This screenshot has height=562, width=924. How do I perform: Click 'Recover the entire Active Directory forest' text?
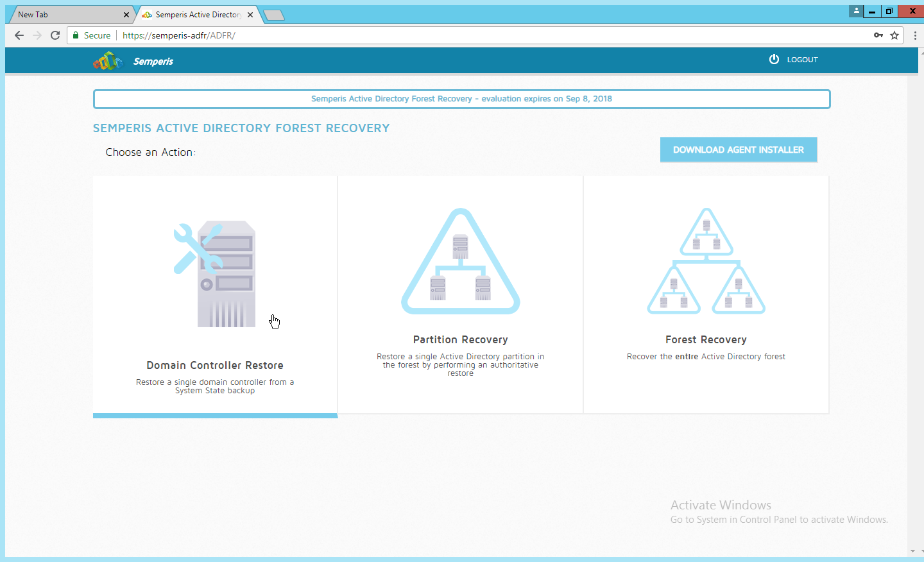point(706,357)
